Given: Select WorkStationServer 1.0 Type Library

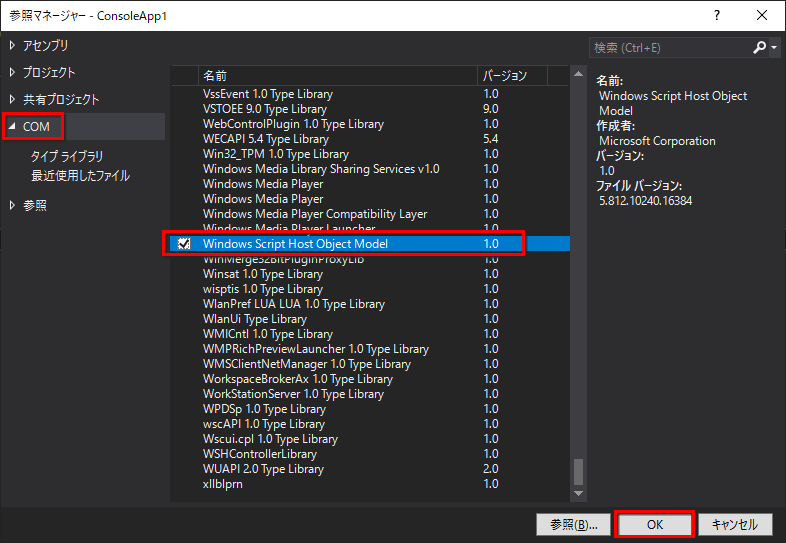Looking at the screenshot, I should (369, 394).
